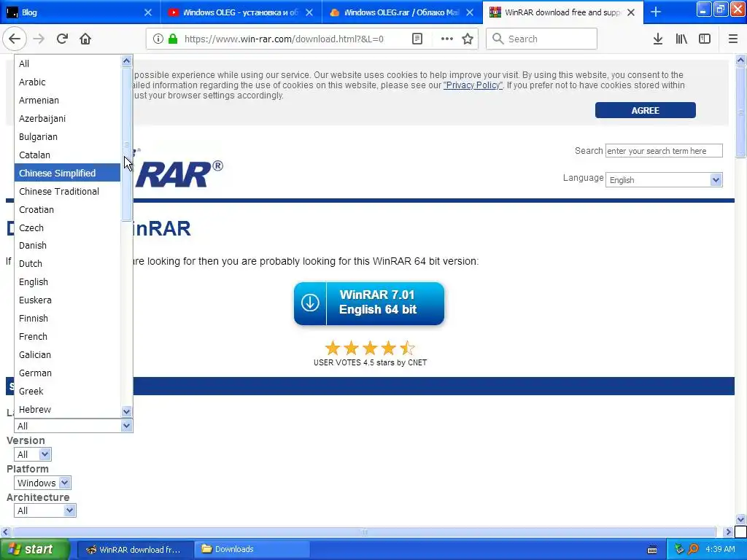Focus the browser Search box

[x=541, y=39]
